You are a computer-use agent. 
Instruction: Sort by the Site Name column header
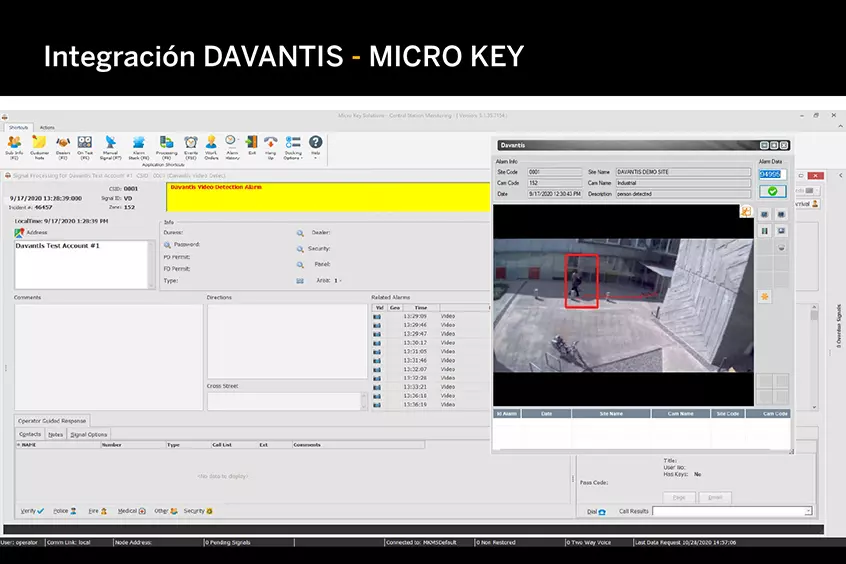point(611,413)
